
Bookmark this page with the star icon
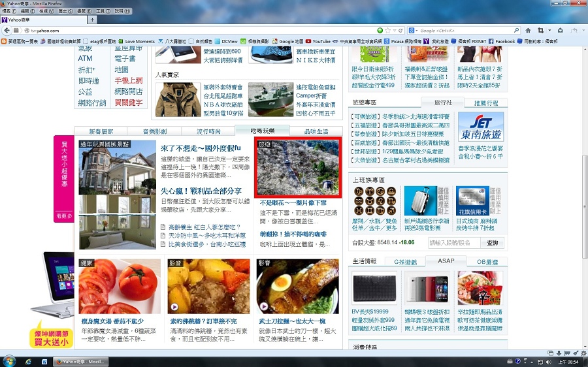click(387, 30)
